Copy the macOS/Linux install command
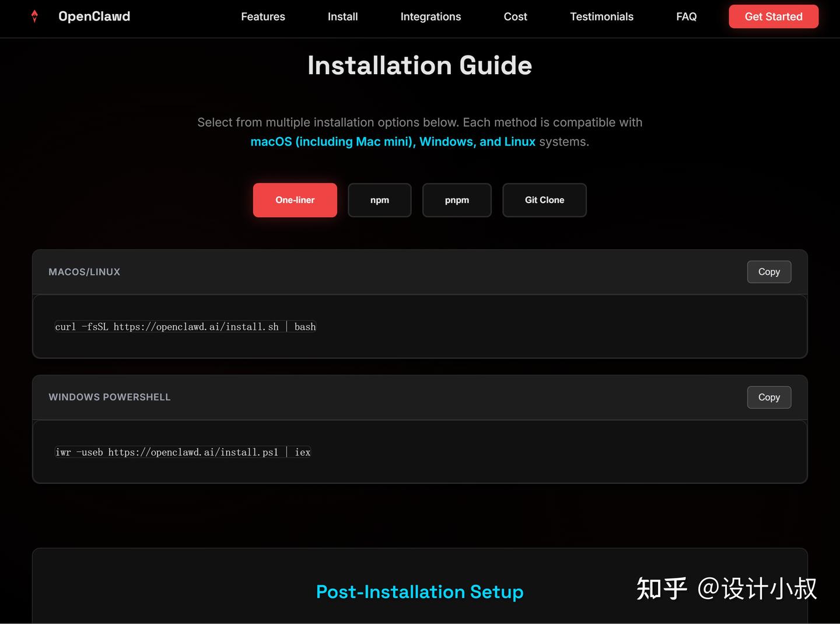Image resolution: width=840 pixels, height=624 pixels. click(769, 272)
